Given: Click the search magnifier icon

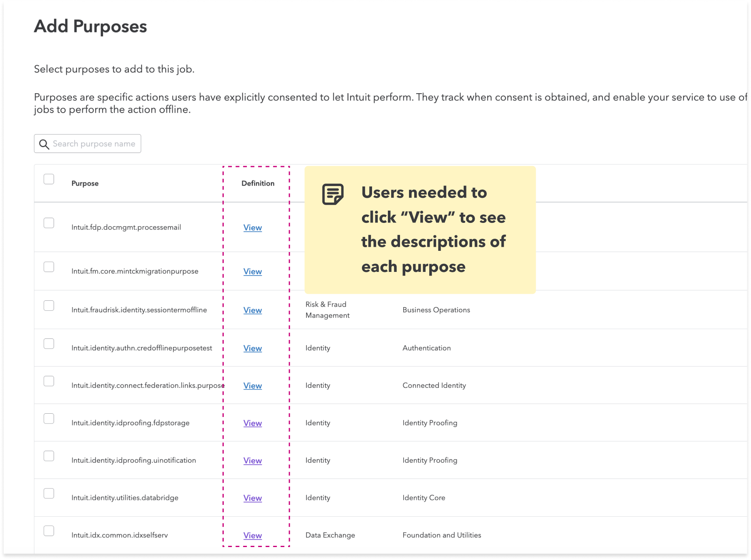Looking at the screenshot, I should [44, 144].
